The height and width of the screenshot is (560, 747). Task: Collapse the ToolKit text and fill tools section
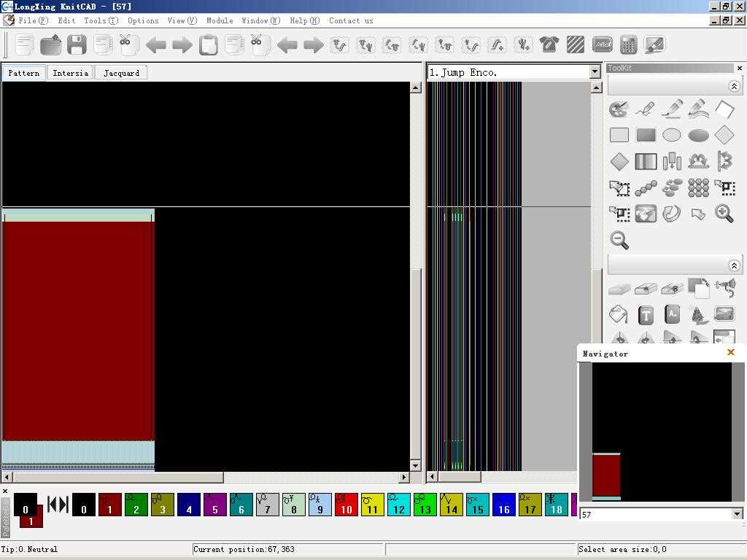pos(734,265)
